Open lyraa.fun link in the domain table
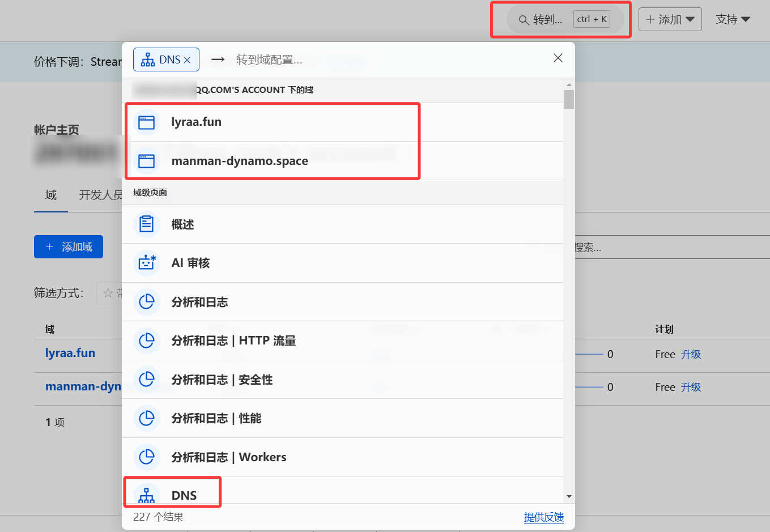 [70, 353]
